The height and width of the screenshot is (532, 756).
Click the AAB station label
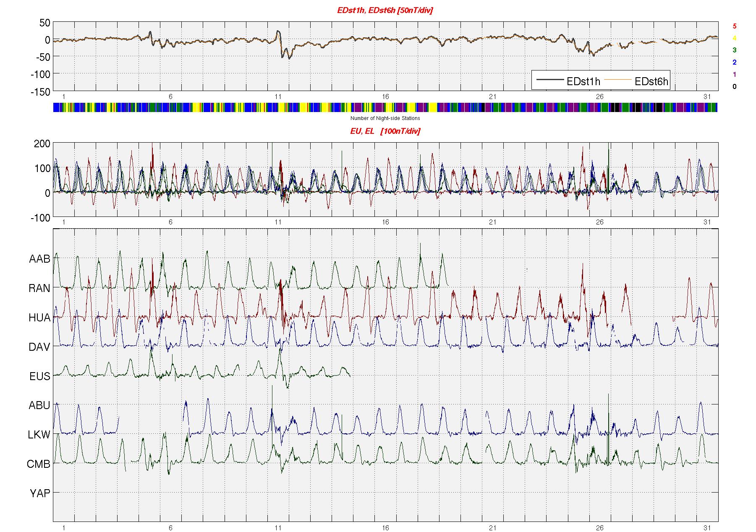(x=39, y=259)
